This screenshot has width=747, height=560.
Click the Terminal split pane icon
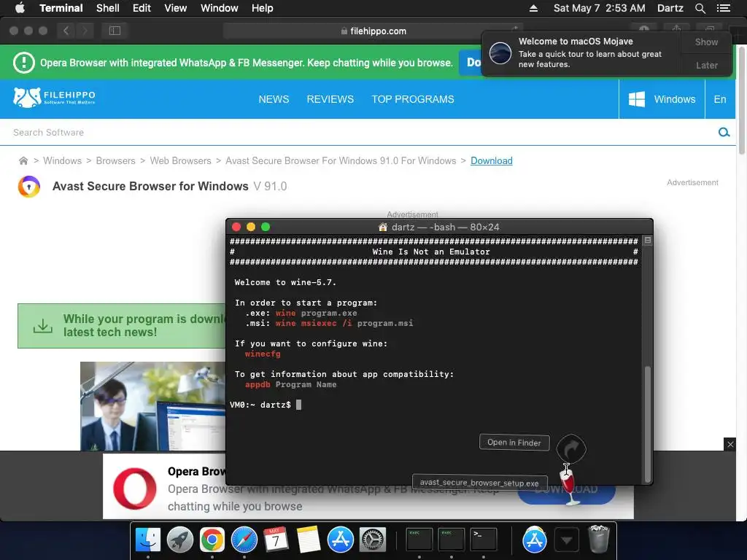tap(648, 241)
